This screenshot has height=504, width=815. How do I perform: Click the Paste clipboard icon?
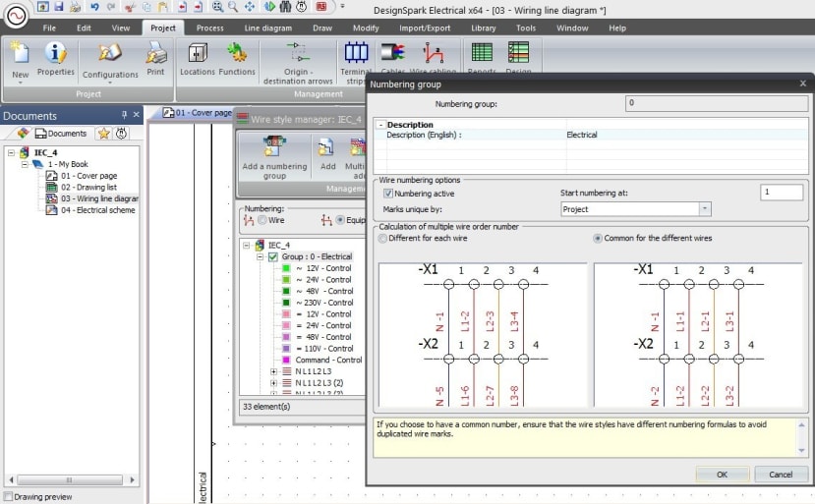coord(163,7)
